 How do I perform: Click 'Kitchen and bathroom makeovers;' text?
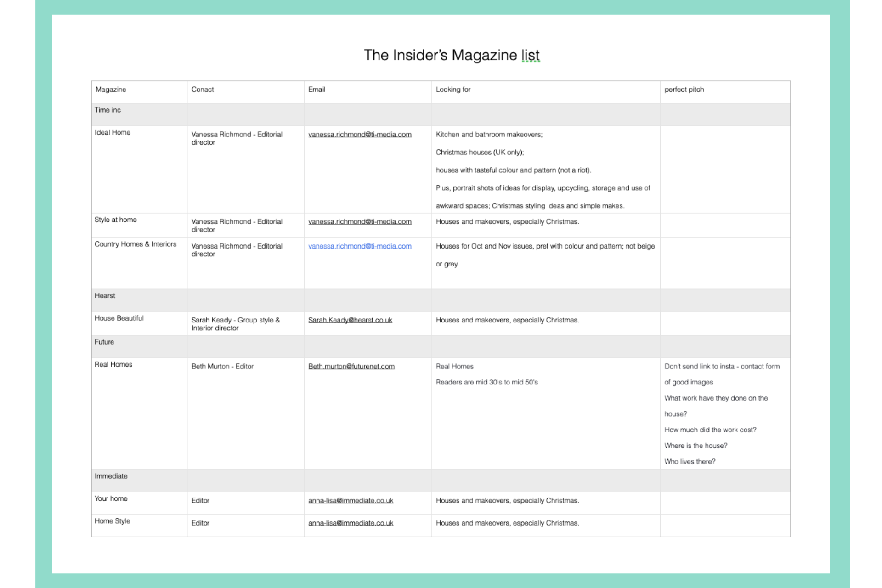[489, 135]
